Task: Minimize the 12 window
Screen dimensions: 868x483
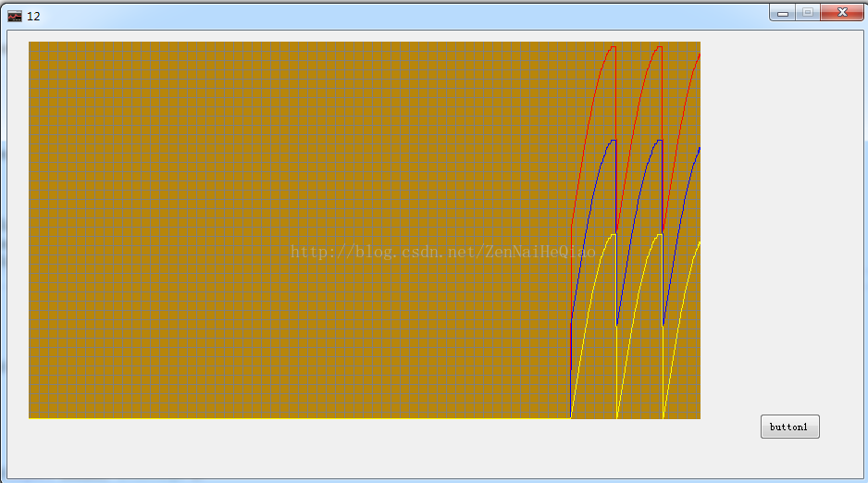Action: pos(782,12)
